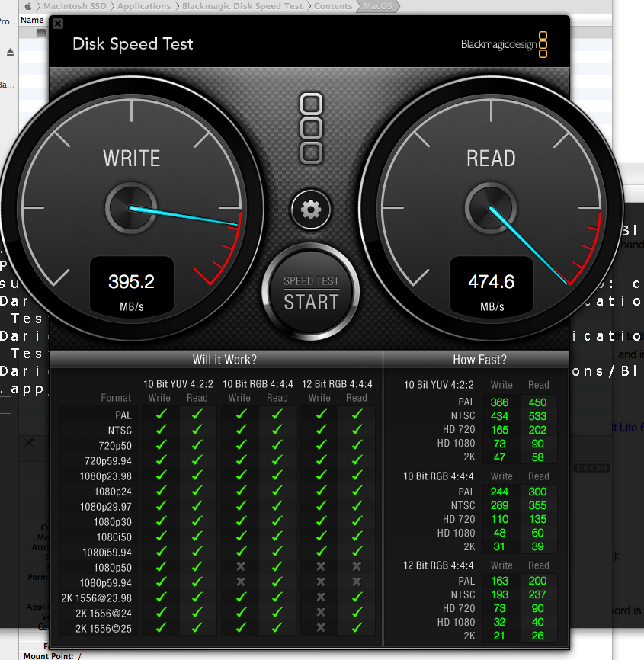Click Contents in Finder path bar
Image resolution: width=644 pixels, height=660 pixels.
(333, 6)
